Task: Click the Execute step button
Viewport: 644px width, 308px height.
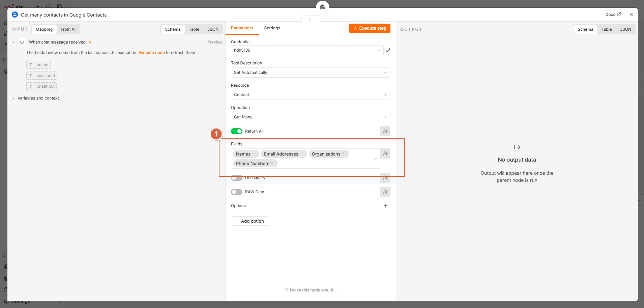Action: pos(370,28)
